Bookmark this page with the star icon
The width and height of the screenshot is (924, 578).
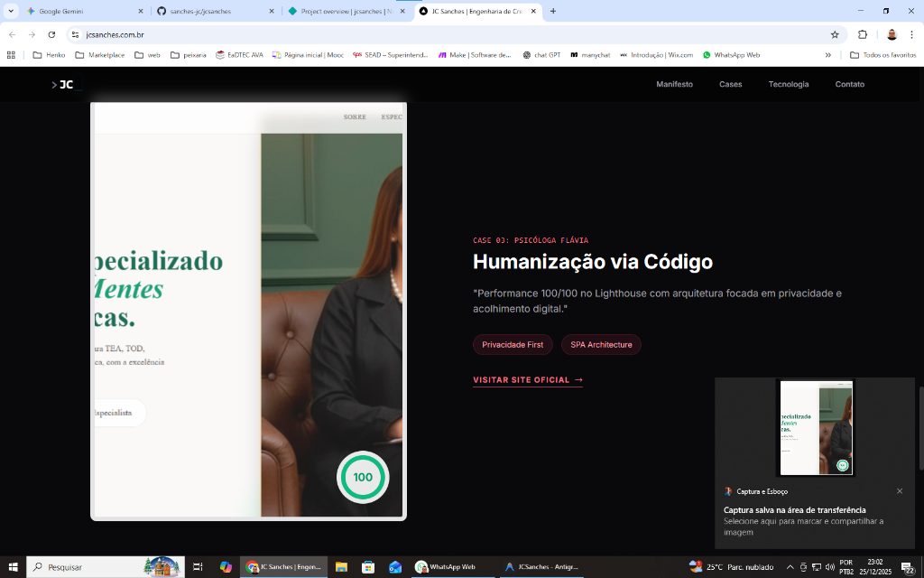coord(835,34)
